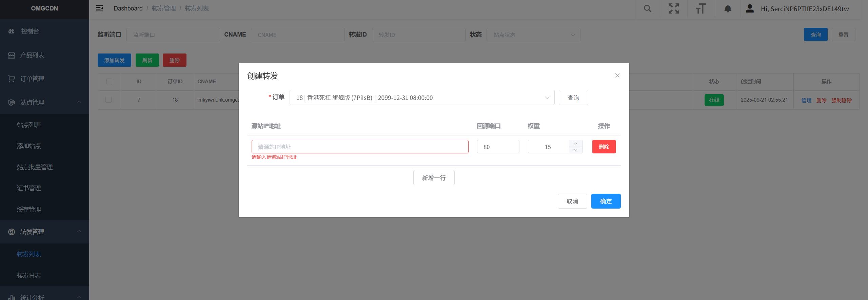Toggle fullscreen mode icon

click(x=673, y=9)
